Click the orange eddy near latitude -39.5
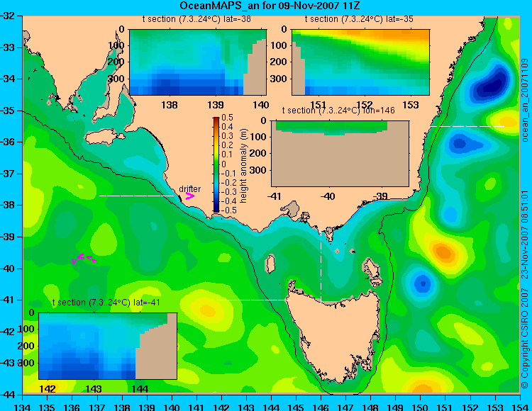Viewport: 532px width, 411px height. click(443, 252)
